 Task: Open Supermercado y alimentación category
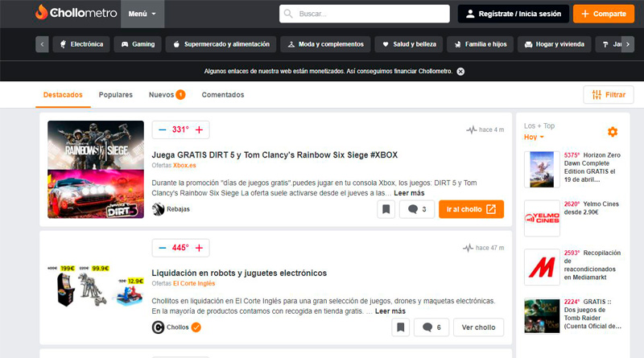pyautogui.click(x=221, y=44)
